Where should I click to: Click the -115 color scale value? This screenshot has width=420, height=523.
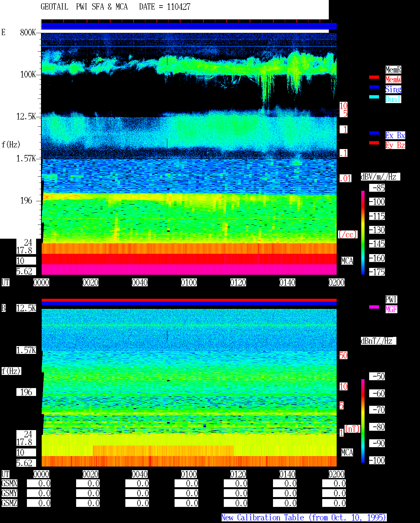click(x=377, y=216)
